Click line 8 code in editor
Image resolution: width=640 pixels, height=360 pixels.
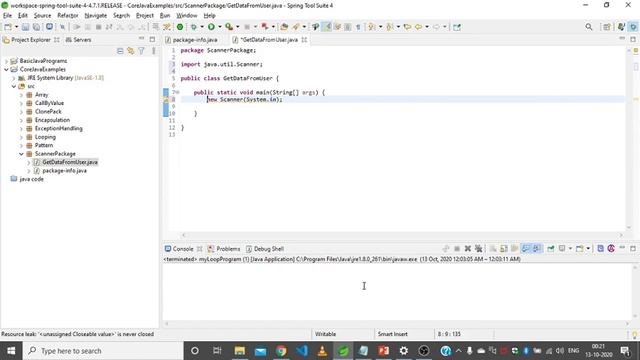point(244,99)
